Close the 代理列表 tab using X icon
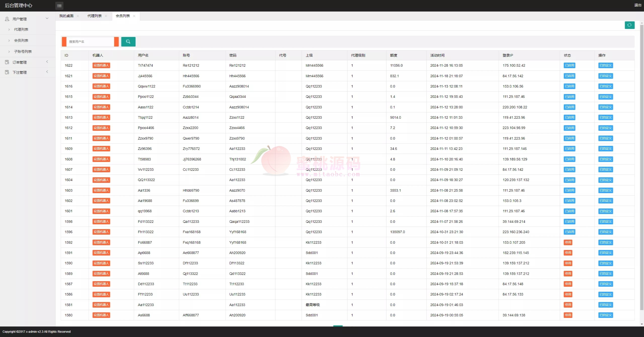This screenshot has width=644, height=337. click(106, 16)
